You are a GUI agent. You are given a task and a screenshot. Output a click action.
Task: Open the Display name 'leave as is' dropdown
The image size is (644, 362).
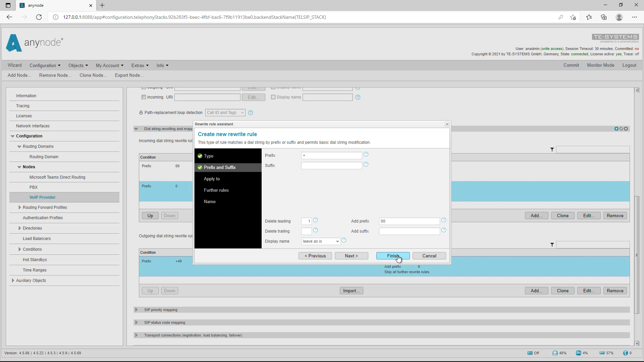click(x=321, y=241)
